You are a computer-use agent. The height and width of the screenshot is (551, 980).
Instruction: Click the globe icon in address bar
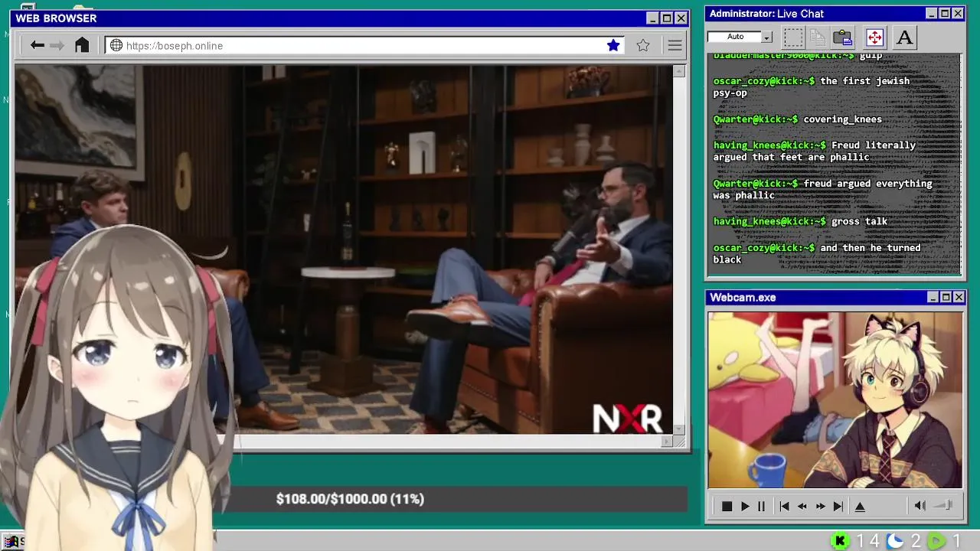coord(116,46)
